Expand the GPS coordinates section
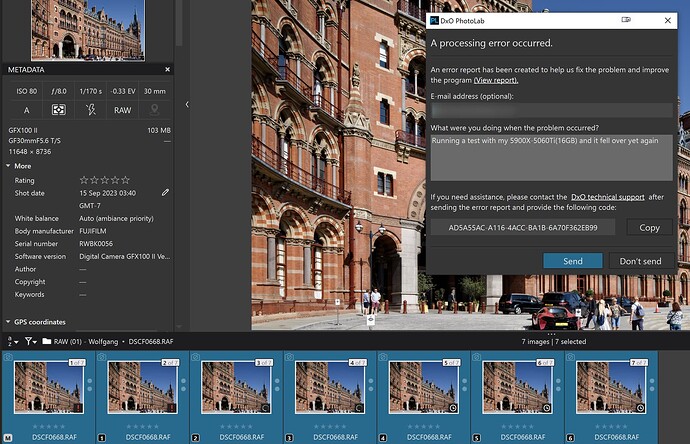690x444 pixels. (9, 322)
